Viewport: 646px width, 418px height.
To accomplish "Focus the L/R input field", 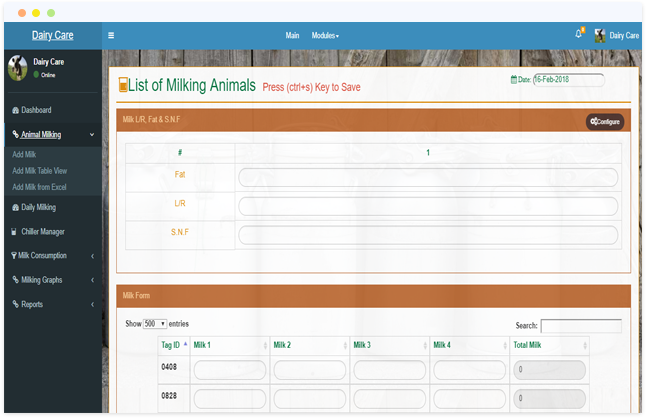I will [x=428, y=206].
